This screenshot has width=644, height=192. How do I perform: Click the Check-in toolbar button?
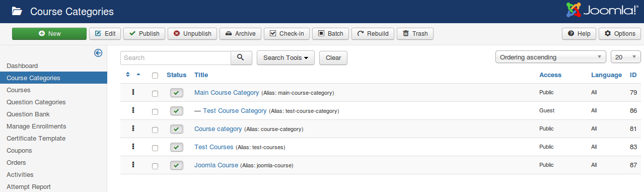pyautogui.click(x=287, y=34)
